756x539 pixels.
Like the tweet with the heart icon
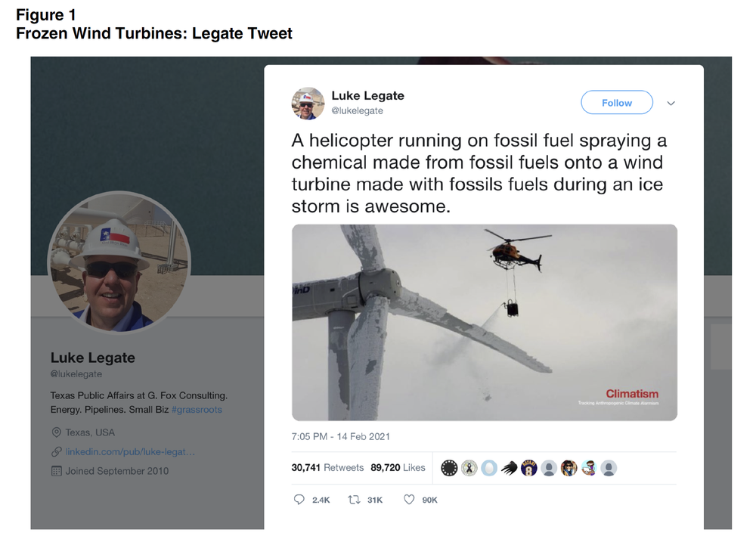(x=409, y=500)
